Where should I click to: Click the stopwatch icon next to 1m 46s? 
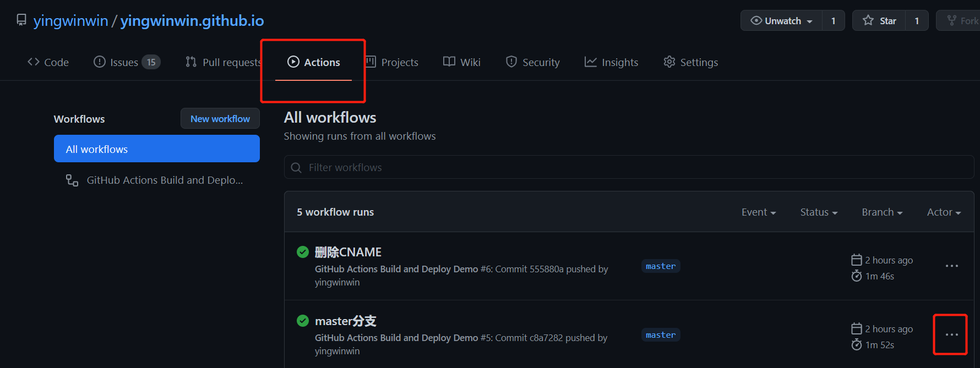pyautogui.click(x=857, y=276)
